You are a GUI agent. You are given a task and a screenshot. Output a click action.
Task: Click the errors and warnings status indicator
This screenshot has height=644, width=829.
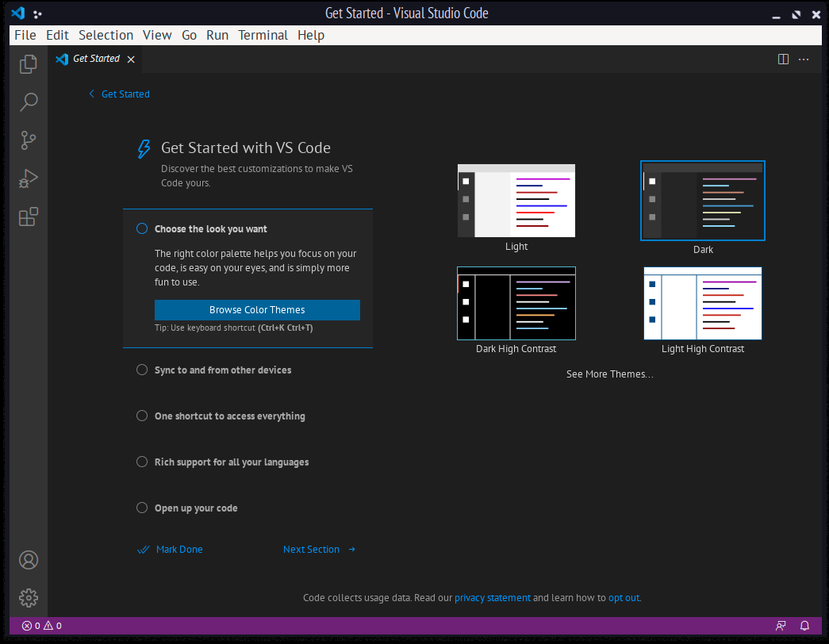click(42, 626)
